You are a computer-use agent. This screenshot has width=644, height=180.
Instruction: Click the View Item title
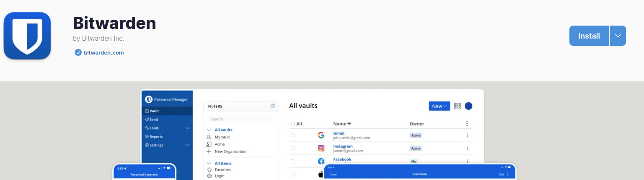pos(419,174)
